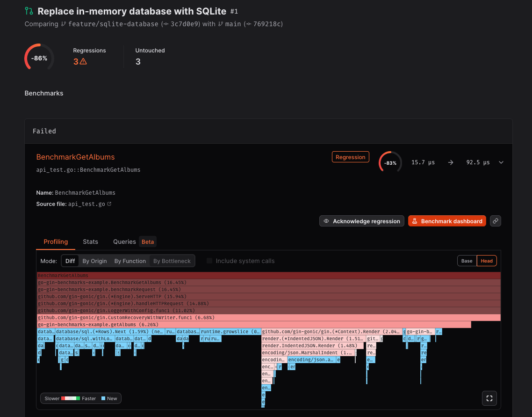
Task: Select By Function mode
Action: click(130, 261)
